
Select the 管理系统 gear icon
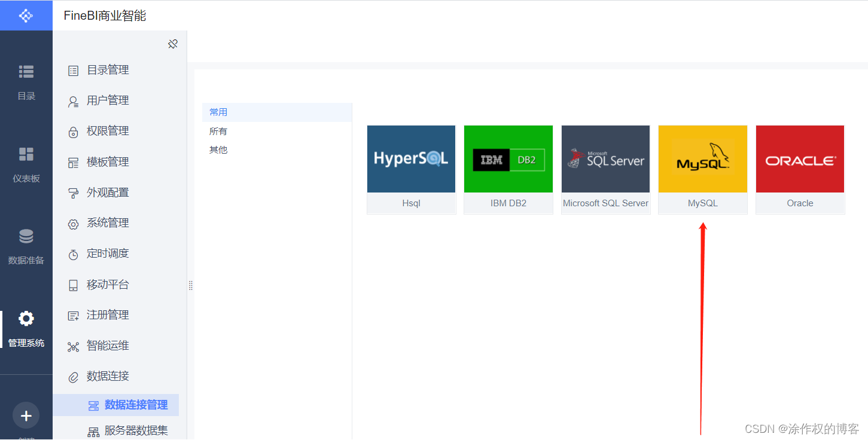[26, 319]
